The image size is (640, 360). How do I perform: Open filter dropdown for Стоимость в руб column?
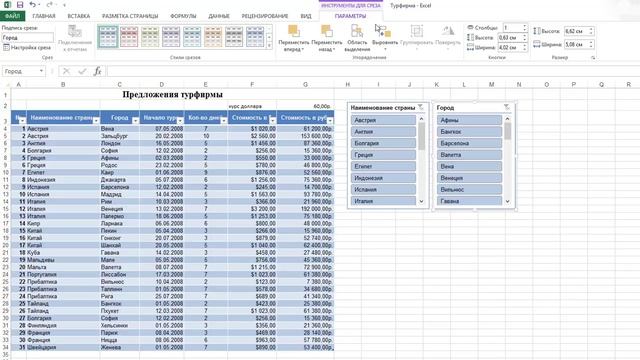click(330, 120)
